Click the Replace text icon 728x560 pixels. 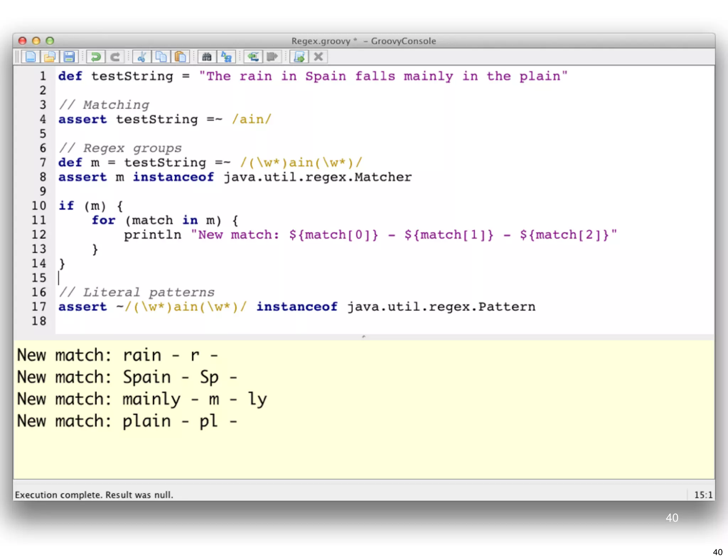[x=226, y=57]
